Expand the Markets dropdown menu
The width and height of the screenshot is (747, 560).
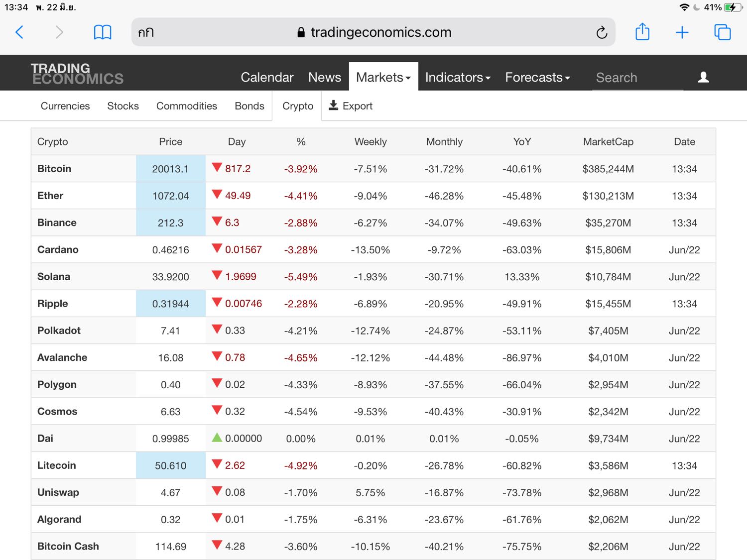tap(383, 77)
